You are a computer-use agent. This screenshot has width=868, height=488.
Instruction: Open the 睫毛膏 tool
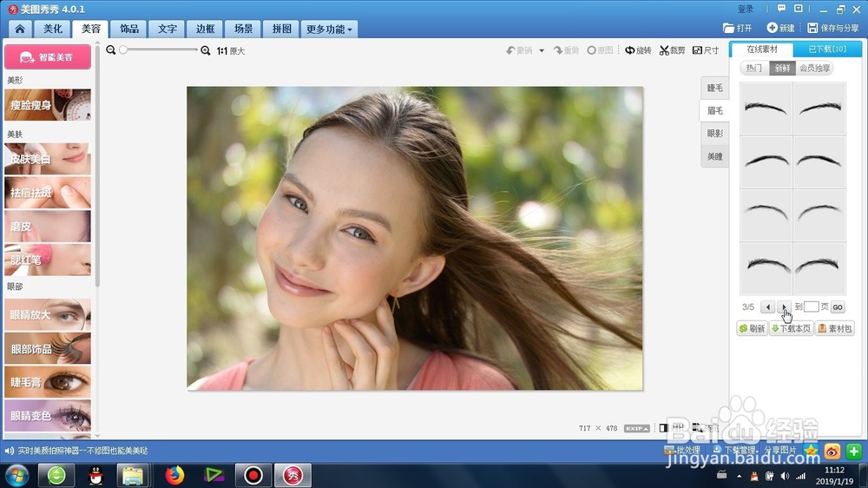48,382
